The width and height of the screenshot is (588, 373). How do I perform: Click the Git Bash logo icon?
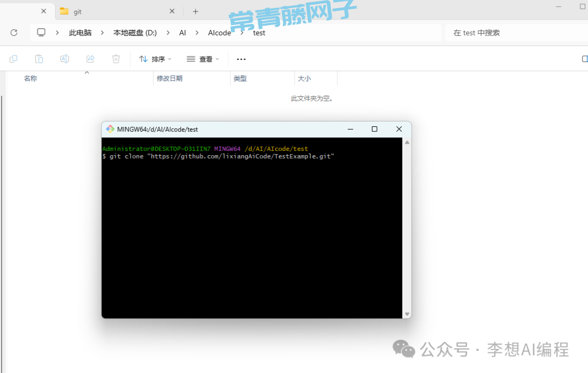click(x=110, y=129)
